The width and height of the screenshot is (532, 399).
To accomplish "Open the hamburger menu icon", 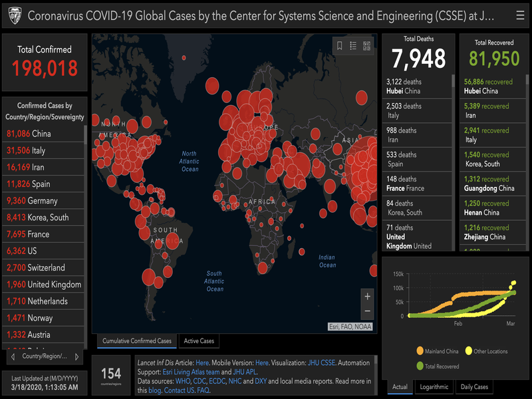I will tap(520, 15).
